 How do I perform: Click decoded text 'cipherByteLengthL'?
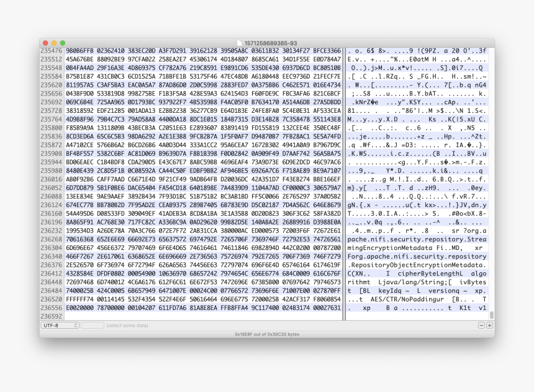(430, 274)
